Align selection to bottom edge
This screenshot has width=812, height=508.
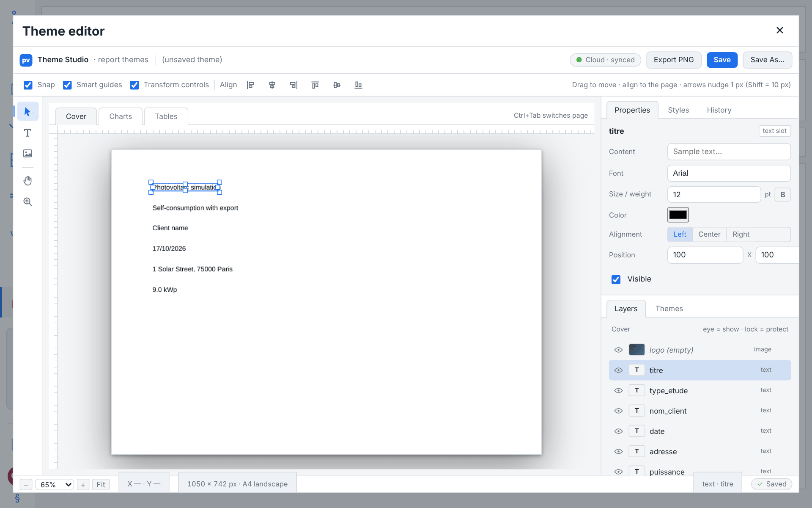(359, 85)
